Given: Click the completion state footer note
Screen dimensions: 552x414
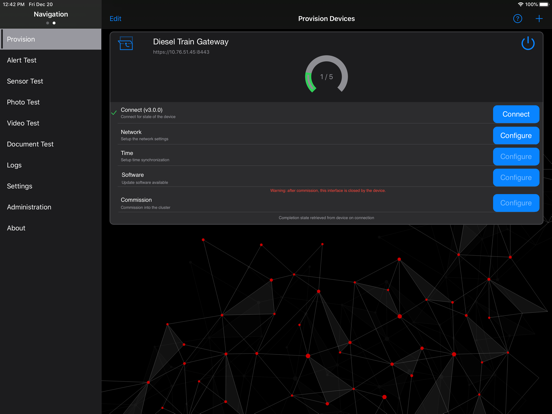Looking at the screenshot, I should click(x=326, y=218).
